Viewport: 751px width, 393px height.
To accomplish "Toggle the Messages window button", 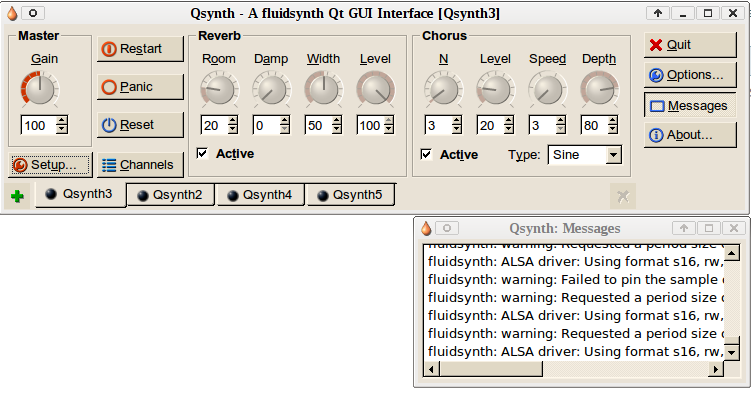I will (x=690, y=106).
